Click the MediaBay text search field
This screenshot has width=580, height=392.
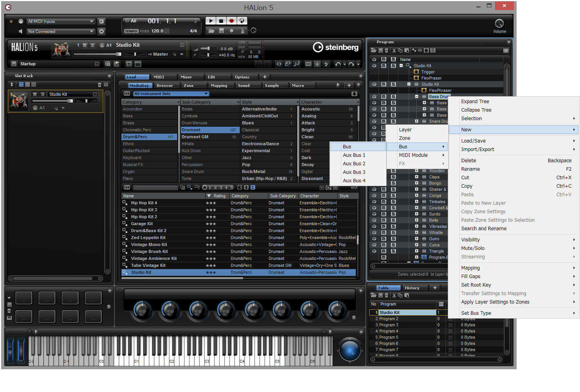pos(155,187)
